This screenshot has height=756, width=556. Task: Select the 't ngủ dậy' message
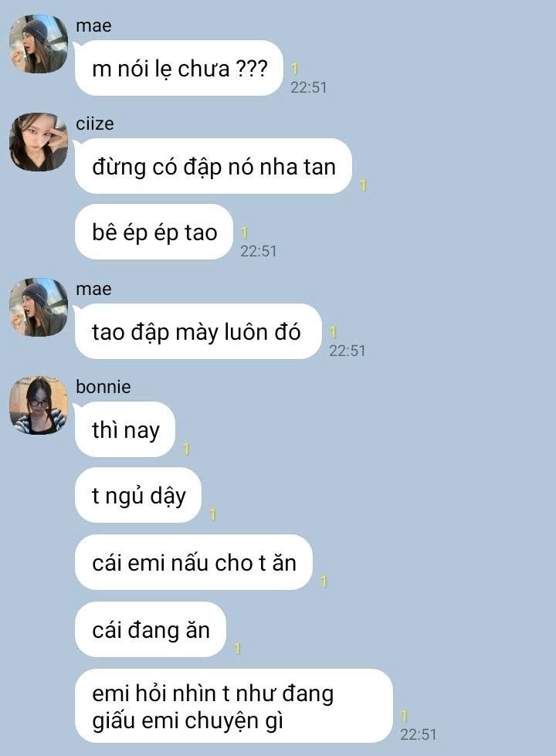click(138, 495)
